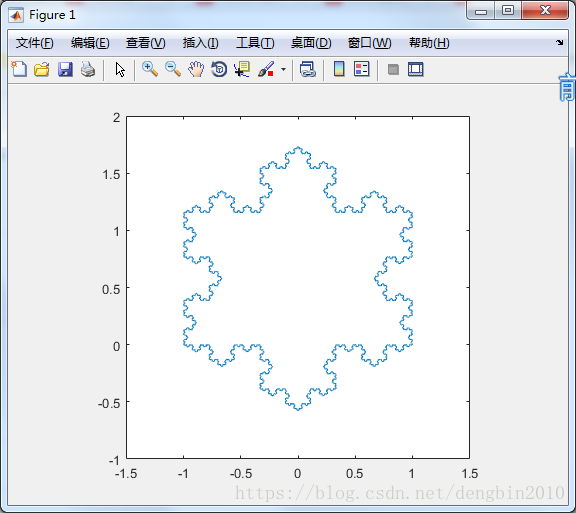Click the MATLAB logo in the title bar
The width and height of the screenshot is (576, 513).
click(x=16, y=15)
